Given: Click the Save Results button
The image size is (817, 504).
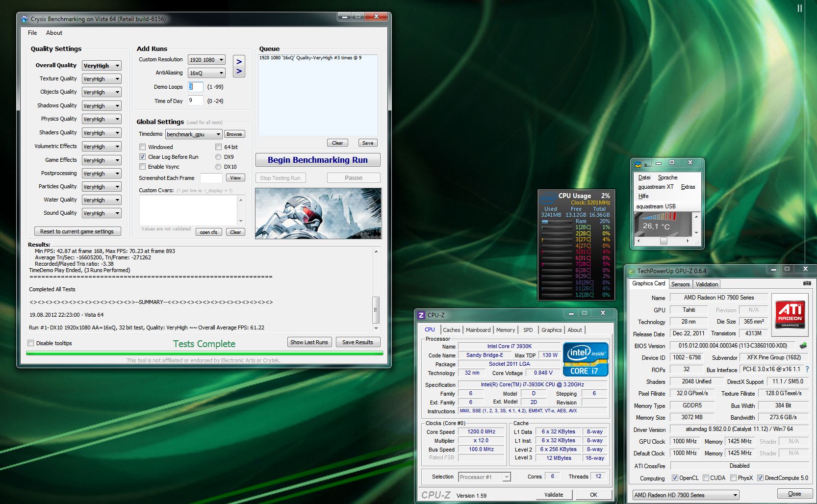Looking at the screenshot, I should point(357,342).
